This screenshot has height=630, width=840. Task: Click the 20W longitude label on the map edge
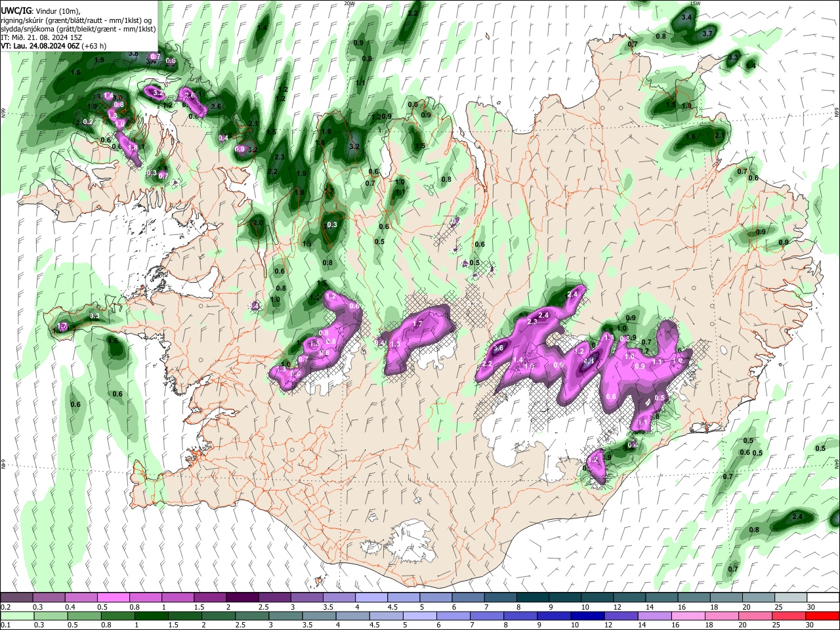(349, 3)
